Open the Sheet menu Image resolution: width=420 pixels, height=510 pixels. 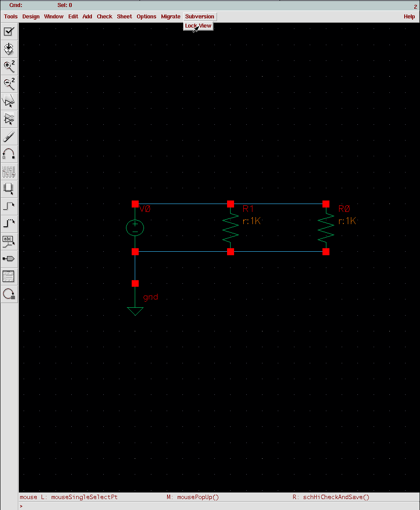point(125,17)
